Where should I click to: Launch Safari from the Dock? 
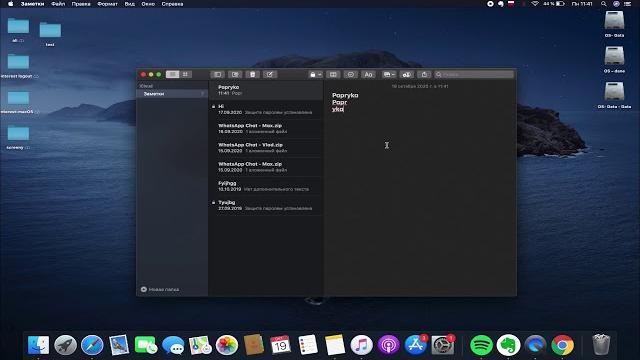92,345
